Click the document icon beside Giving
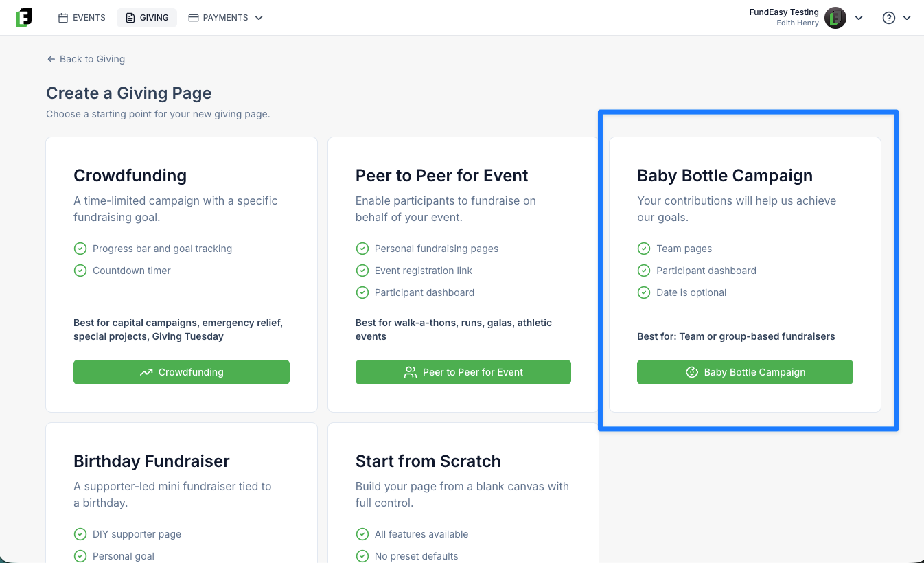 coord(130,18)
